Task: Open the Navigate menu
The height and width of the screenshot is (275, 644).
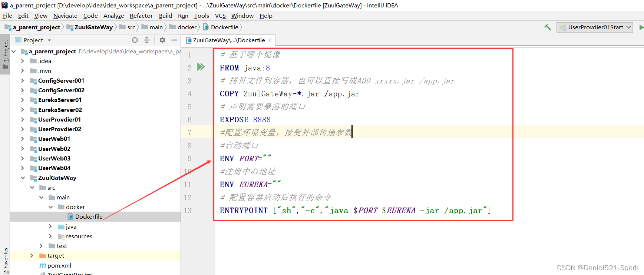Action: click(65, 16)
